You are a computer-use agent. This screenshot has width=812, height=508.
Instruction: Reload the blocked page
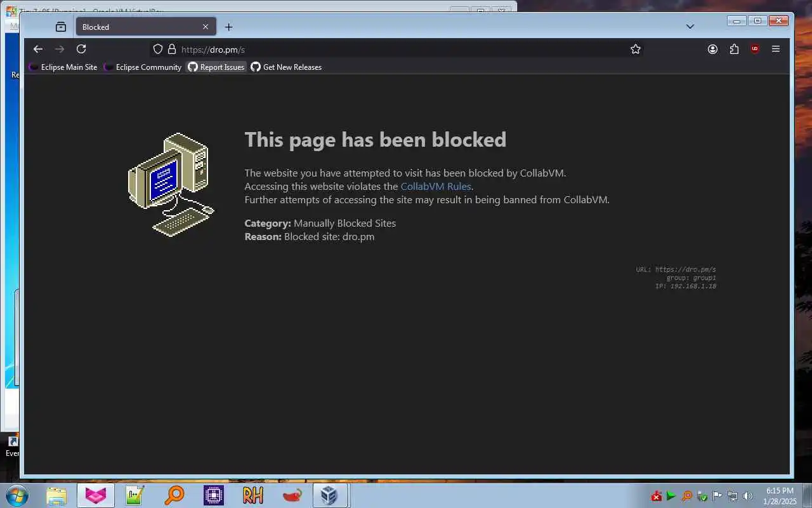pos(81,49)
